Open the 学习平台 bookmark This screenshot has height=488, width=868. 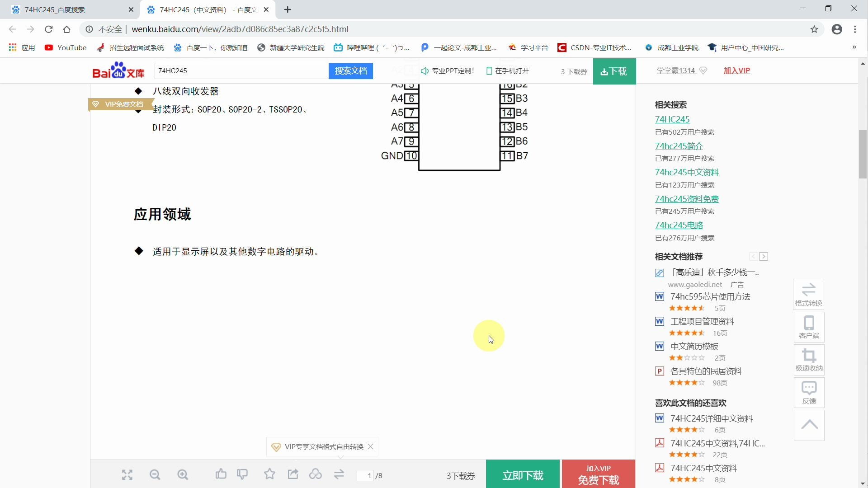tap(528, 47)
